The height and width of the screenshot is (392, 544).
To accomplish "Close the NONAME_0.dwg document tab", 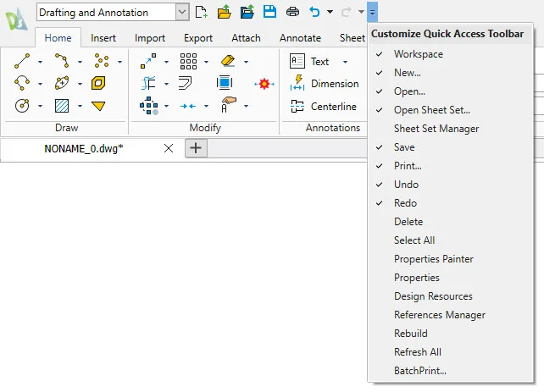I will [x=168, y=148].
